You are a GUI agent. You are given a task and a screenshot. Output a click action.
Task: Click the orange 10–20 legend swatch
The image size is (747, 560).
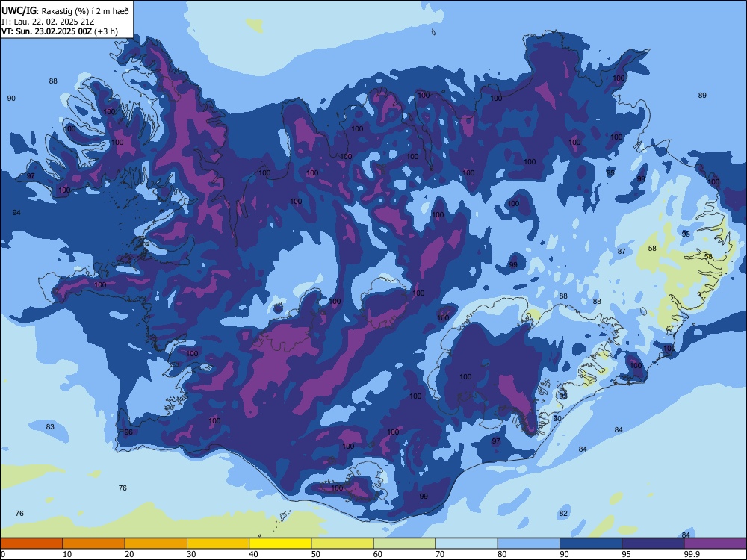point(94,544)
